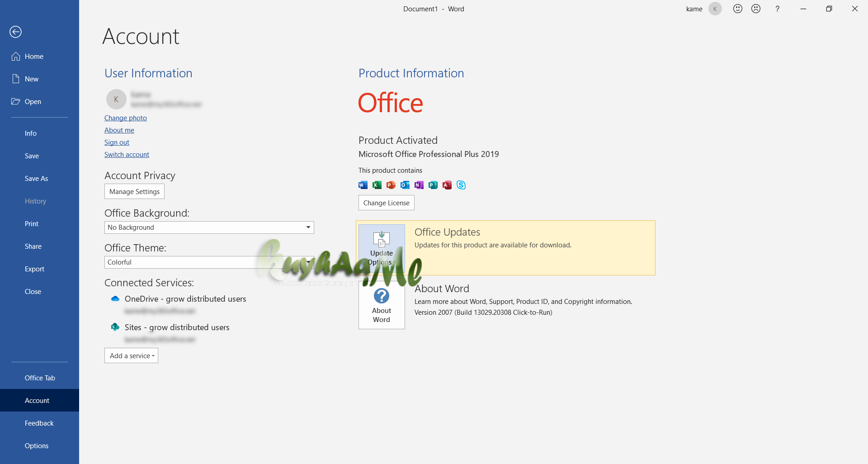The height and width of the screenshot is (464, 868).
Task: Click the Skype for Business icon
Action: 461,185
